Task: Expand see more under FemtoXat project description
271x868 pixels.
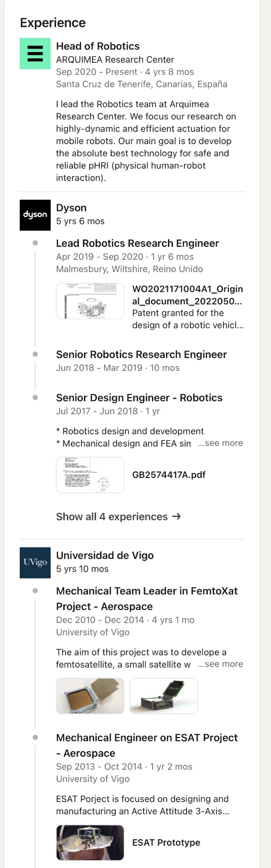Action: (220, 664)
